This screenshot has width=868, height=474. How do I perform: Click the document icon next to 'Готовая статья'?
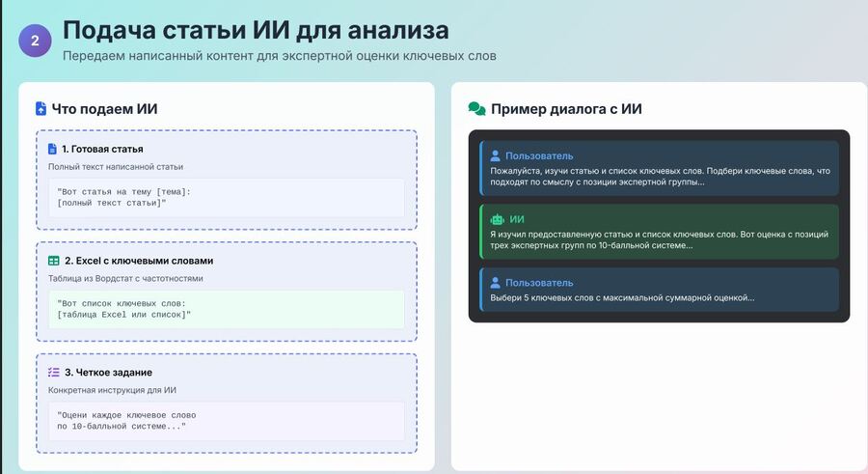tap(52, 149)
